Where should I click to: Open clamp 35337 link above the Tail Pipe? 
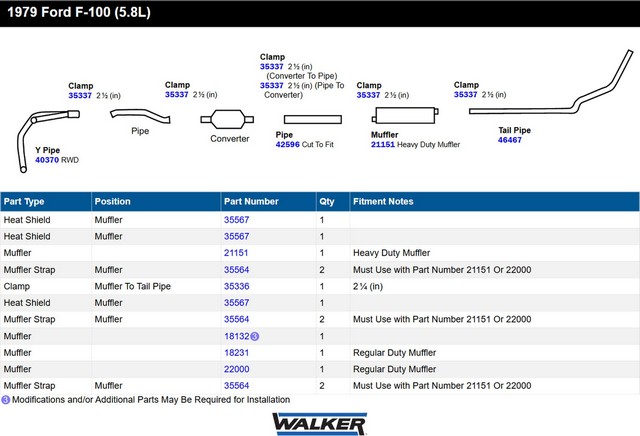(x=465, y=95)
